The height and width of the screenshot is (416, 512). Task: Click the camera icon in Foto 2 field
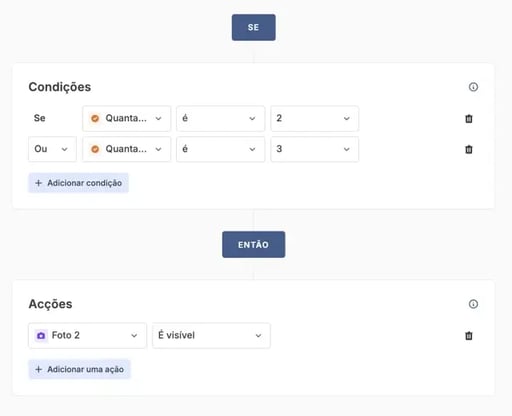pyautogui.click(x=41, y=335)
